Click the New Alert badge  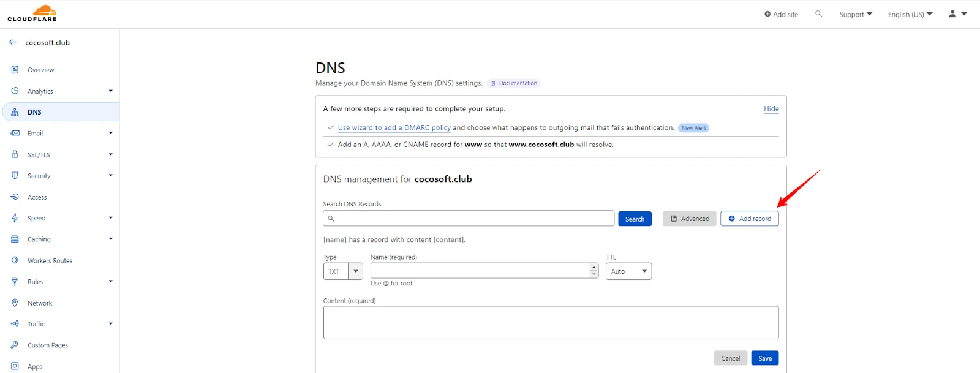(x=693, y=128)
